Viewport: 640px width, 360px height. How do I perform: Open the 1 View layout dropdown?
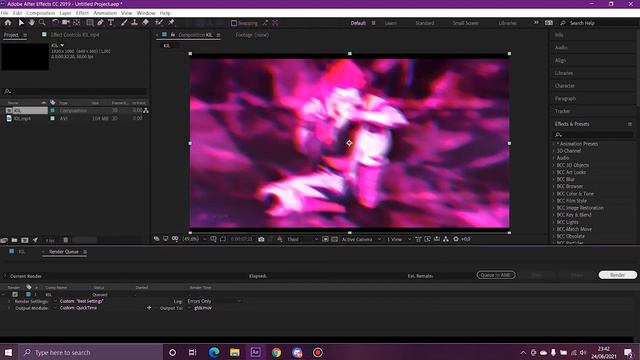point(399,239)
